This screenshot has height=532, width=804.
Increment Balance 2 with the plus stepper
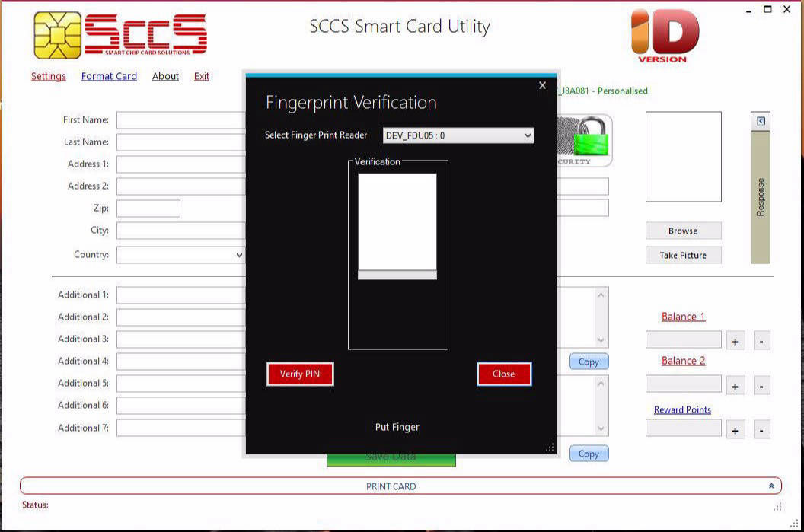[735, 384]
